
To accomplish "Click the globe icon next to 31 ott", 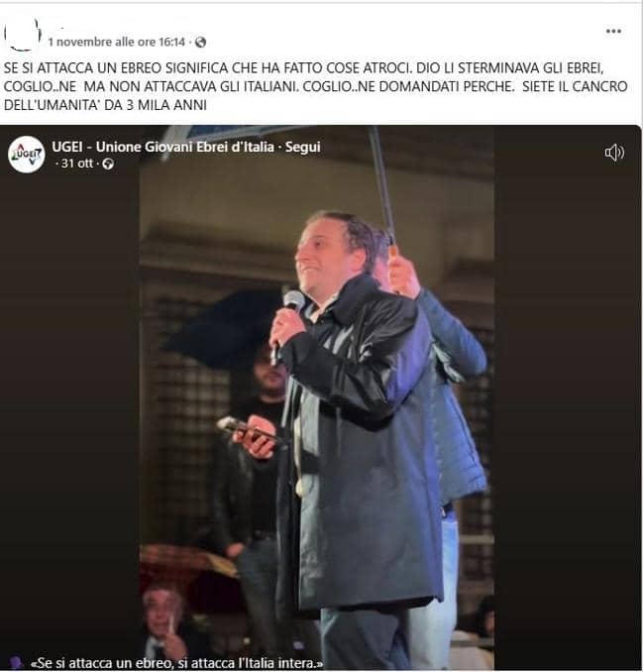I will pyautogui.click(x=108, y=164).
